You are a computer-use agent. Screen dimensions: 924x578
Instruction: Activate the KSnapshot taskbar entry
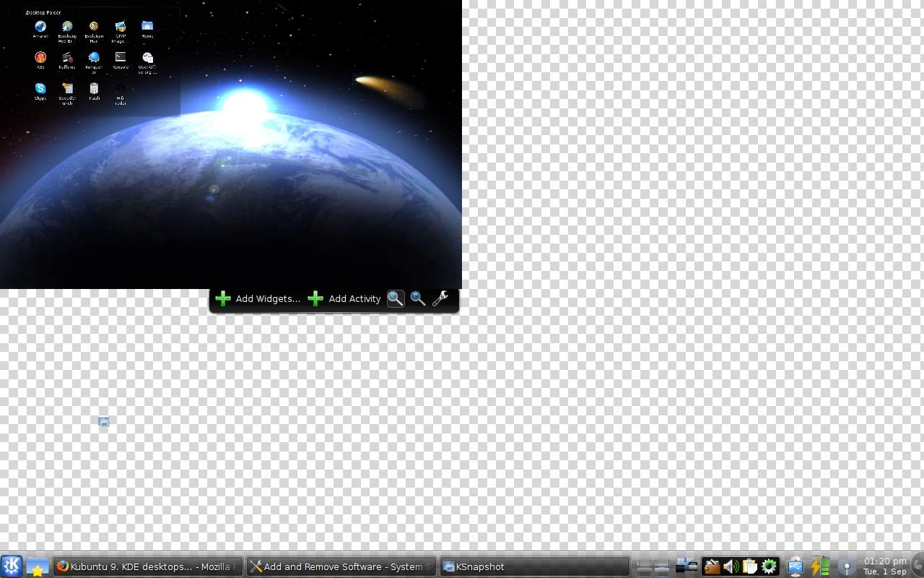534,567
